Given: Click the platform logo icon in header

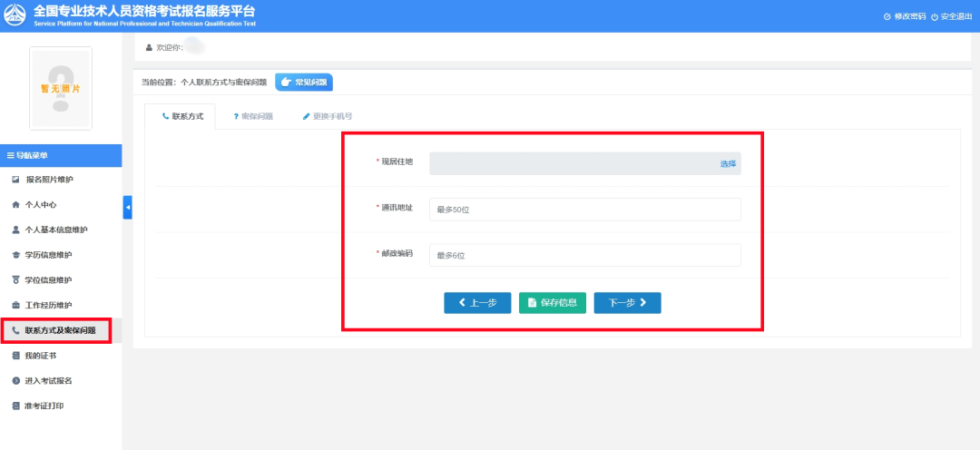Looking at the screenshot, I should [x=16, y=15].
